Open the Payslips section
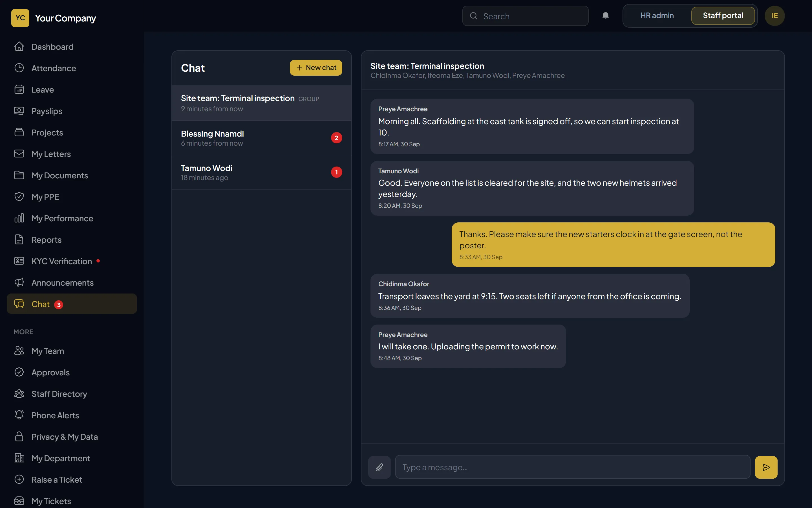Viewport: 812px width, 508px height. tap(72, 111)
